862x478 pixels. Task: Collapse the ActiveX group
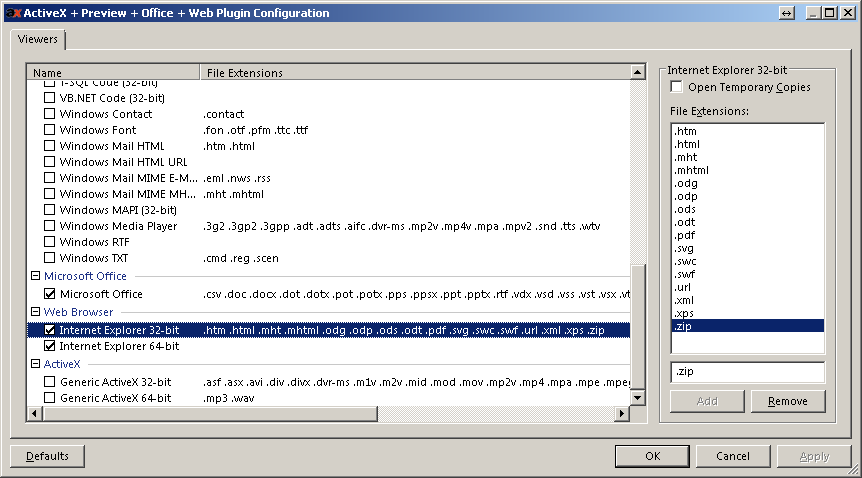(x=36, y=364)
